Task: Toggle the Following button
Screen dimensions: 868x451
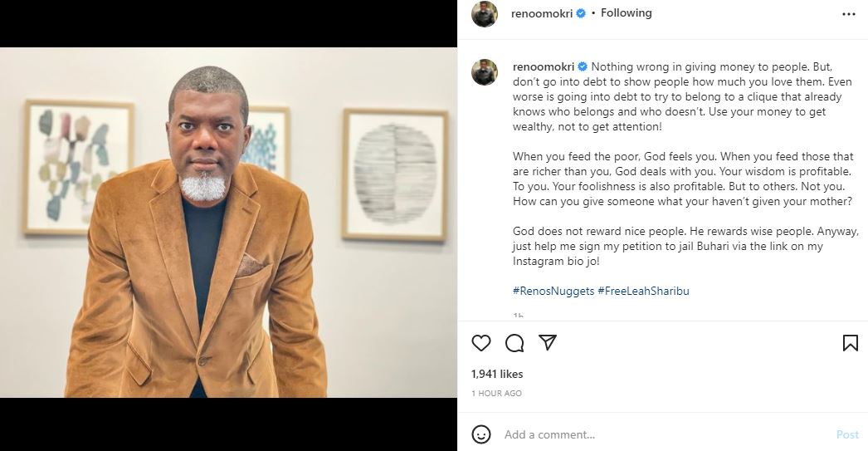Action: [x=626, y=13]
